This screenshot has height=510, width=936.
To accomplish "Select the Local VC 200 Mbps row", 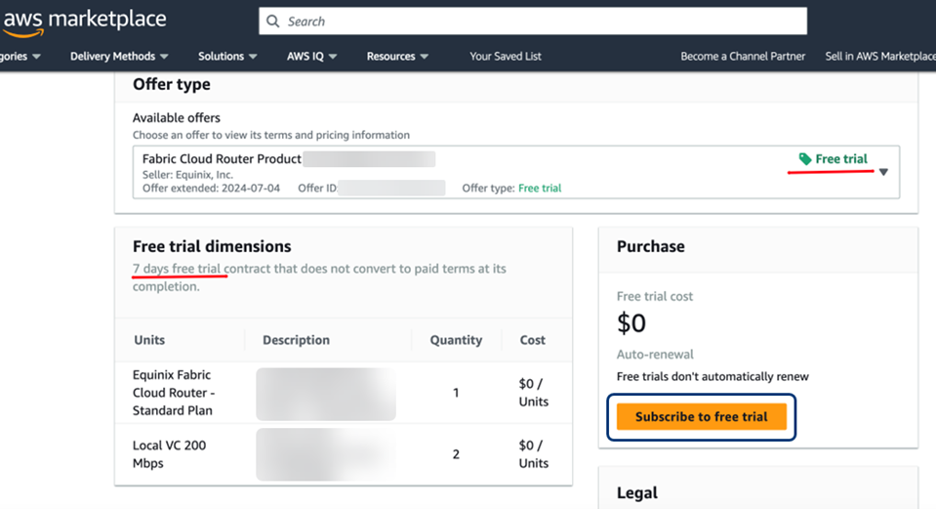I will [169, 454].
